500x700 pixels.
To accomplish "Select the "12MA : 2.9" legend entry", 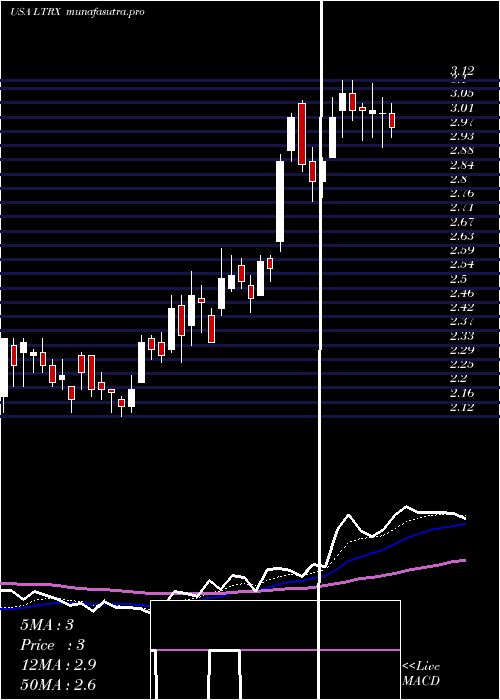I will click(x=58, y=665).
